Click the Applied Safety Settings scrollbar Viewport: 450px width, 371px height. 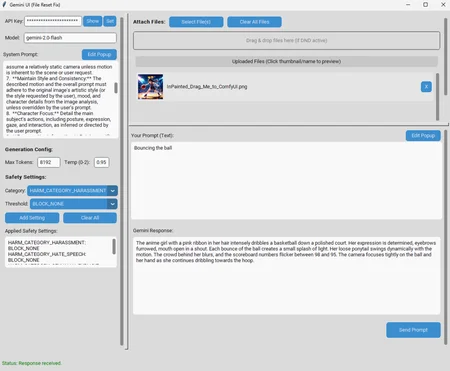[114, 247]
